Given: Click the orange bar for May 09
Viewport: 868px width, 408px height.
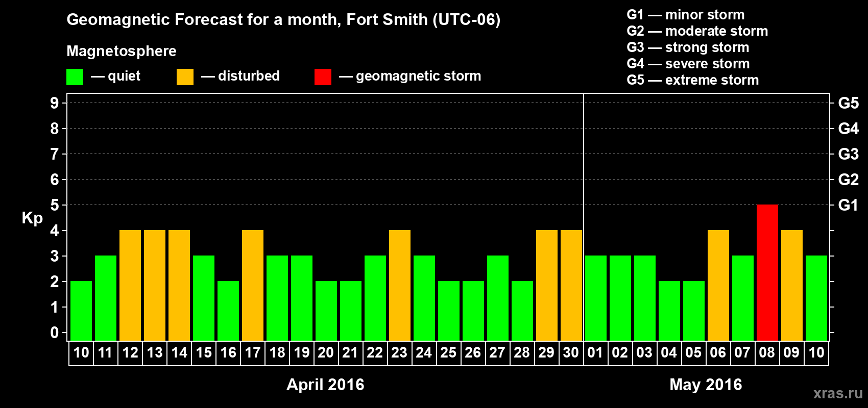Looking at the screenshot, I should [x=792, y=285].
